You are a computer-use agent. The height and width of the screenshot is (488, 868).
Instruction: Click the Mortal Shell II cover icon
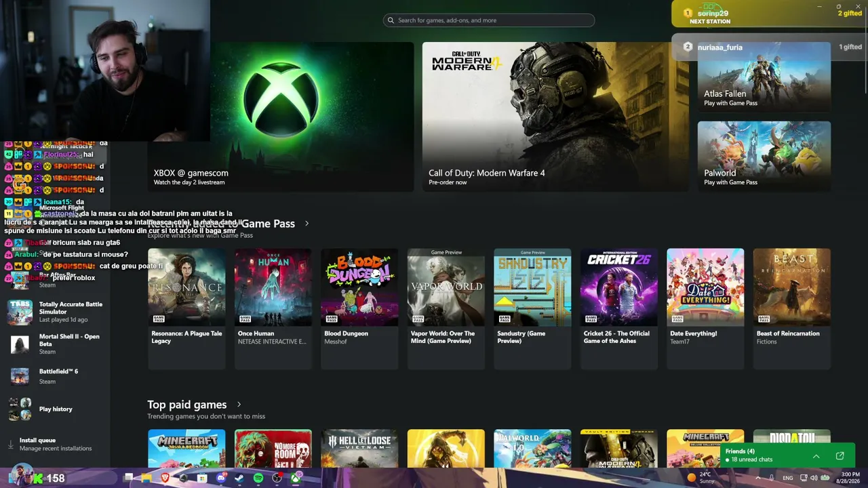click(20, 344)
